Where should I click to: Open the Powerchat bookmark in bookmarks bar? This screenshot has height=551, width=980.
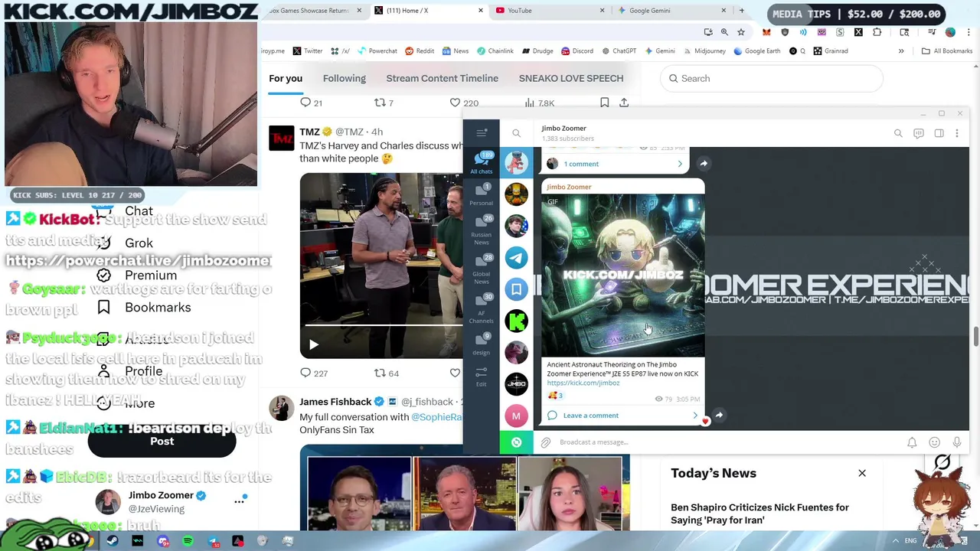tap(376, 51)
